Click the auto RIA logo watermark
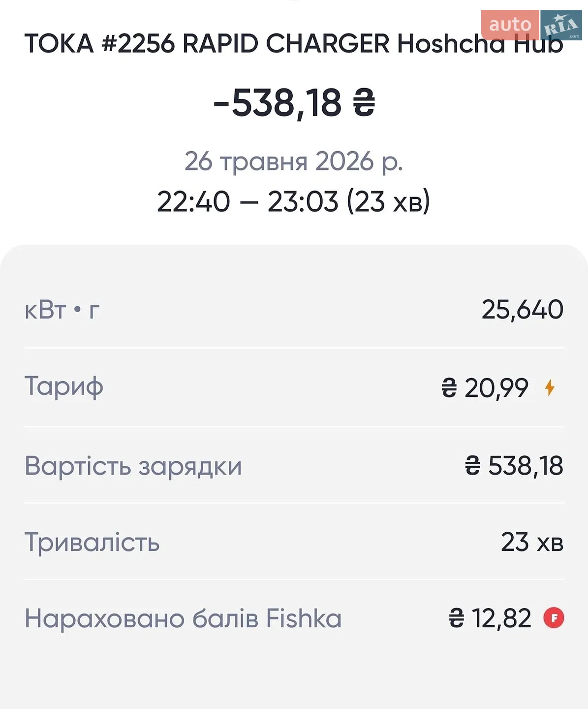 (531, 25)
